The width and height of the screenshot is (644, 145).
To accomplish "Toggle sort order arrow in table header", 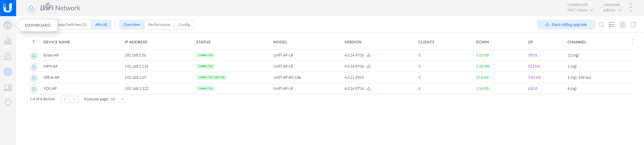I will pyautogui.click(x=34, y=42).
